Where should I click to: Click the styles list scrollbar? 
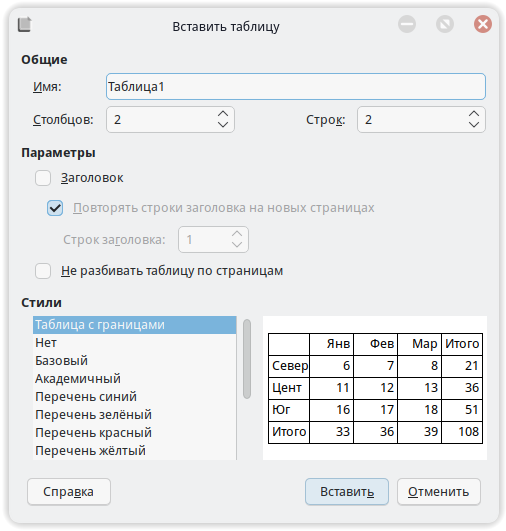point(247,359)
